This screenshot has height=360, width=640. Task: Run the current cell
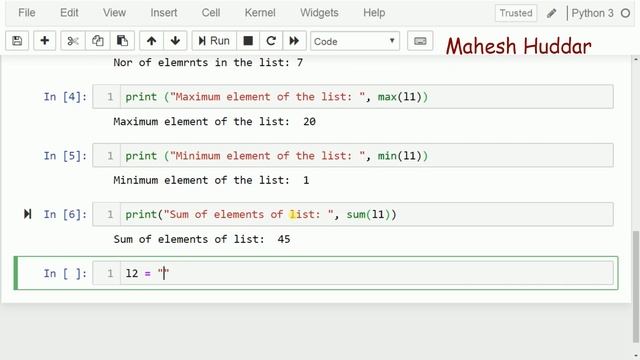tap(214, 41)
